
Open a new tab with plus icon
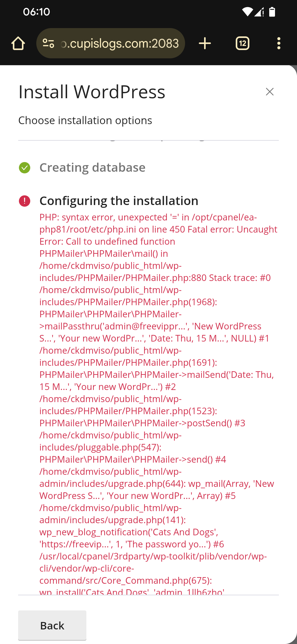pyautogui.click(x=205, y=43)
